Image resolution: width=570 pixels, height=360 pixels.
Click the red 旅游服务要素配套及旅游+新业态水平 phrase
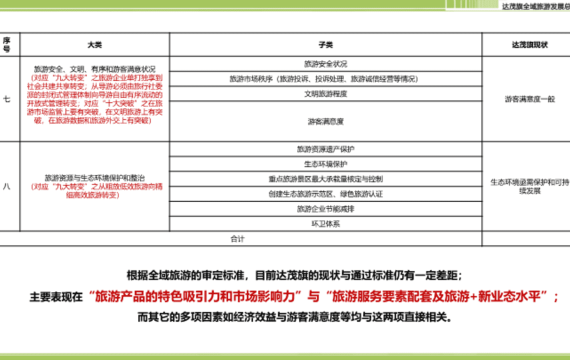(436, 296)
